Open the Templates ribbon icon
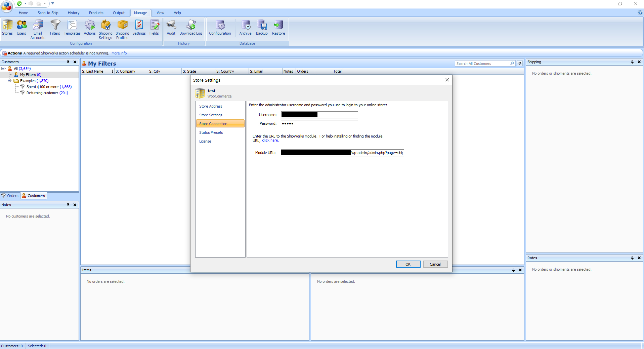Screen dimensions: 644x349 click(72, 28)
